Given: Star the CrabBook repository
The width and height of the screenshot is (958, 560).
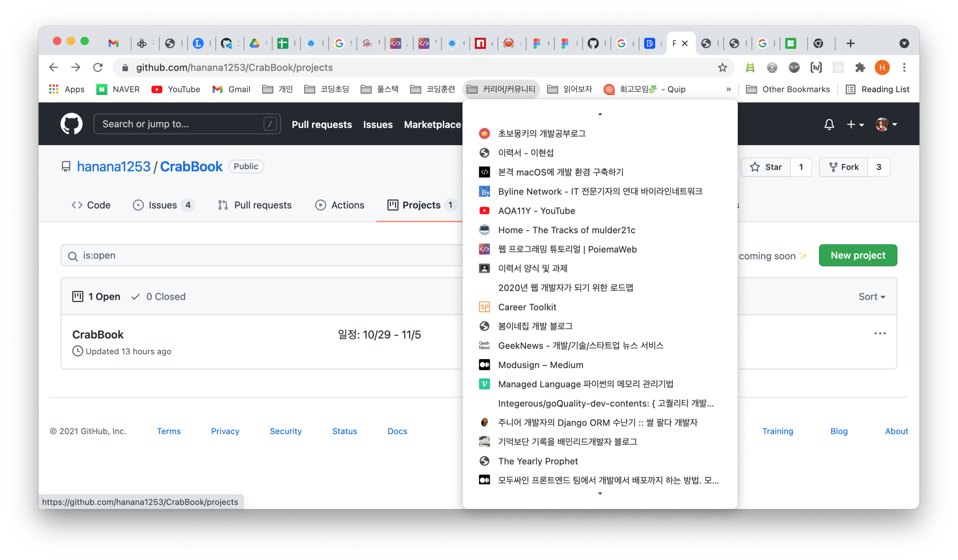Looking at the screenshot, I should point(766,167).
